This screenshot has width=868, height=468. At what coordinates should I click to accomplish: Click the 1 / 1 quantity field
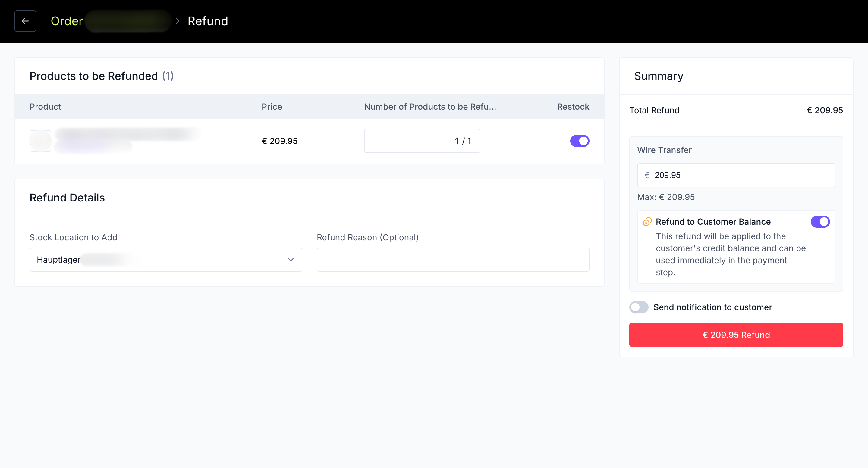(422, 141)
